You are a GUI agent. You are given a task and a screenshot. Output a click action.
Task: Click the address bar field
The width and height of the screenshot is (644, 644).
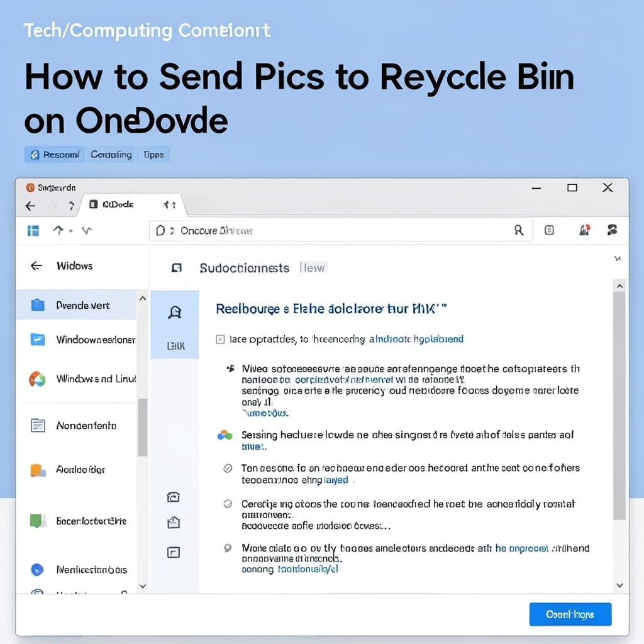[341, 230]
